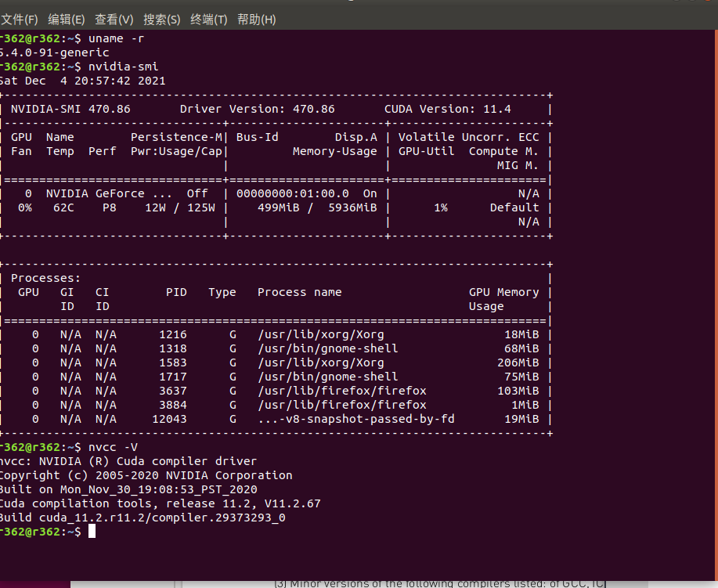718x588 pixels.
Task: Click the date line 'Sat Dec 4 20:57:42 2021'
Action: [82, 81]
